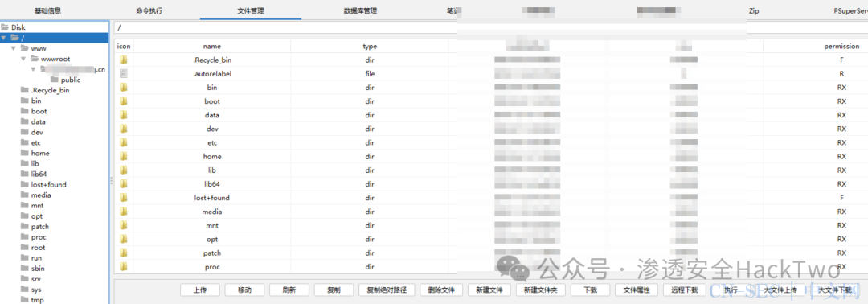Viewport: 868px width, 304px height.
Task: Select the mnt folder in the Disk tree
Action: tap(37, 205)
